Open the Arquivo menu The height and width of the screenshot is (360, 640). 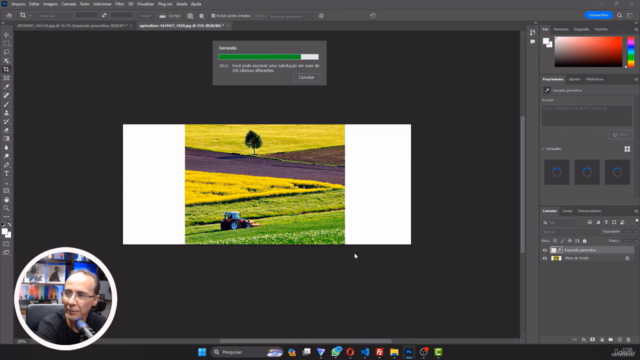pyautogui.click(x=18, y=4)
